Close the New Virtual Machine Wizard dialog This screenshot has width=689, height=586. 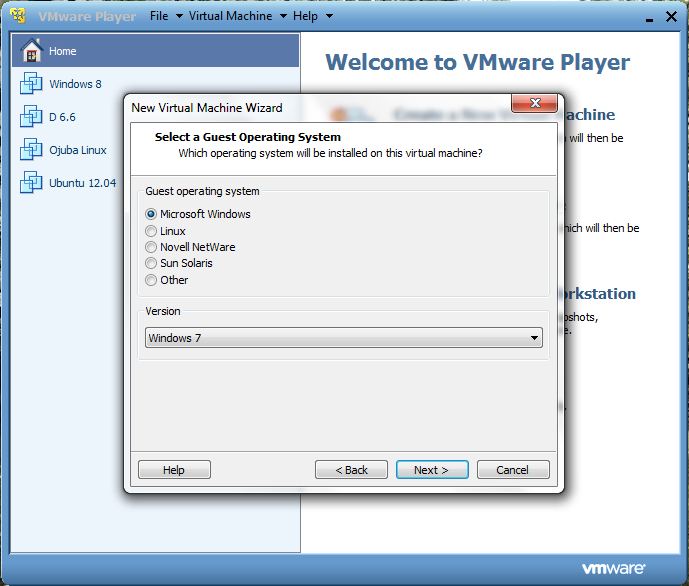pos(534,103)
